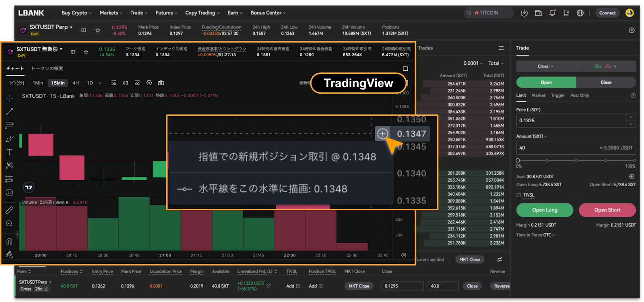Viewport: 644px width, 302px height.
Task: Select the crosshair cursor tool
Action: pyautogui.click(x=10, y=98)
